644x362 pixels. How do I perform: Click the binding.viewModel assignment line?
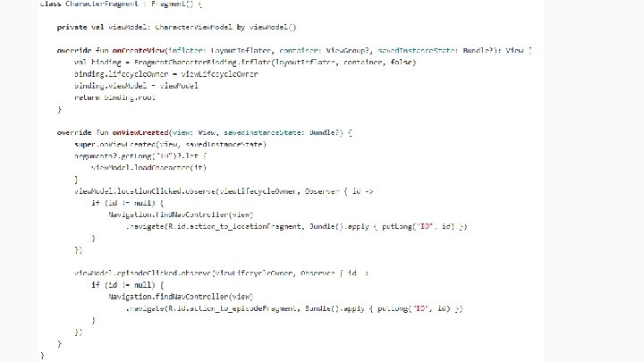pyautogui.click(x=136, y=86)
